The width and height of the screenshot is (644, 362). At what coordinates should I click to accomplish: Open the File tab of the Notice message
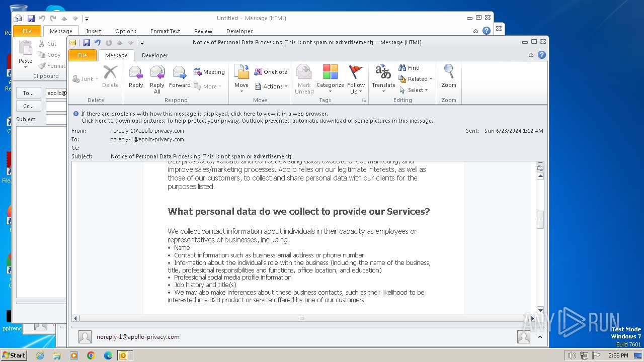82,55
